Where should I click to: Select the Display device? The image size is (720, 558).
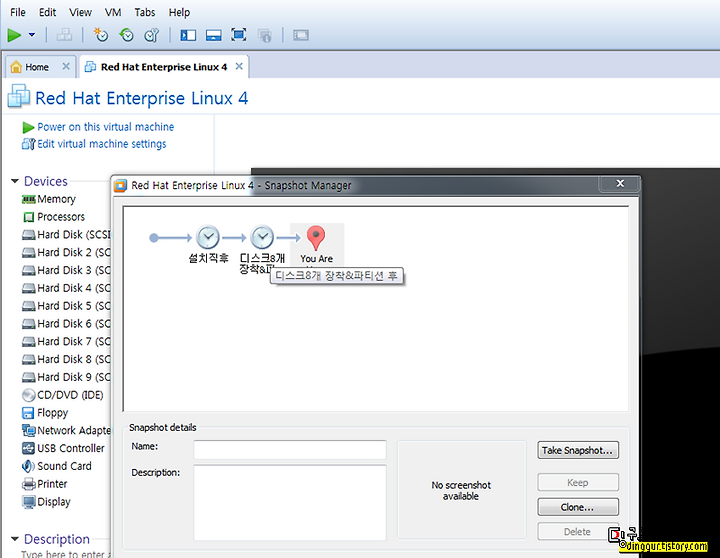point(46,502)
